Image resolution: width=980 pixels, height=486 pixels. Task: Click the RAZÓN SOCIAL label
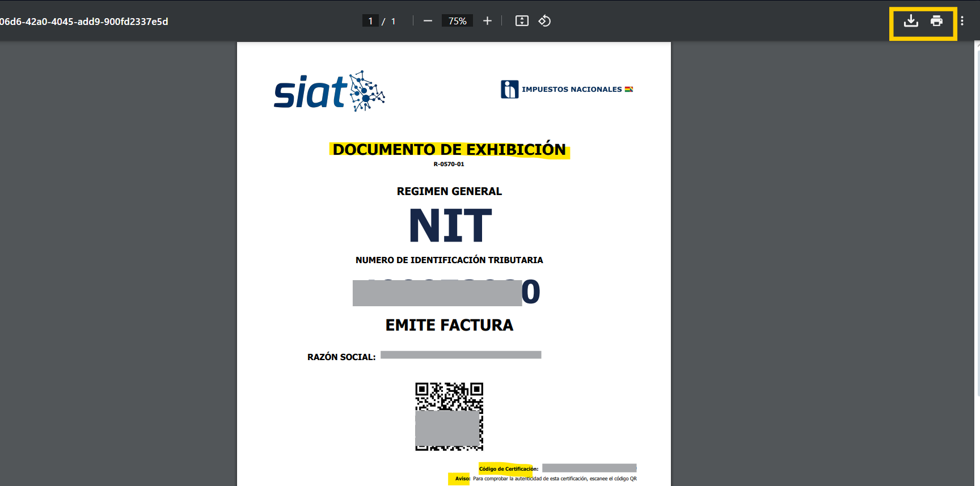pos(341,357)
